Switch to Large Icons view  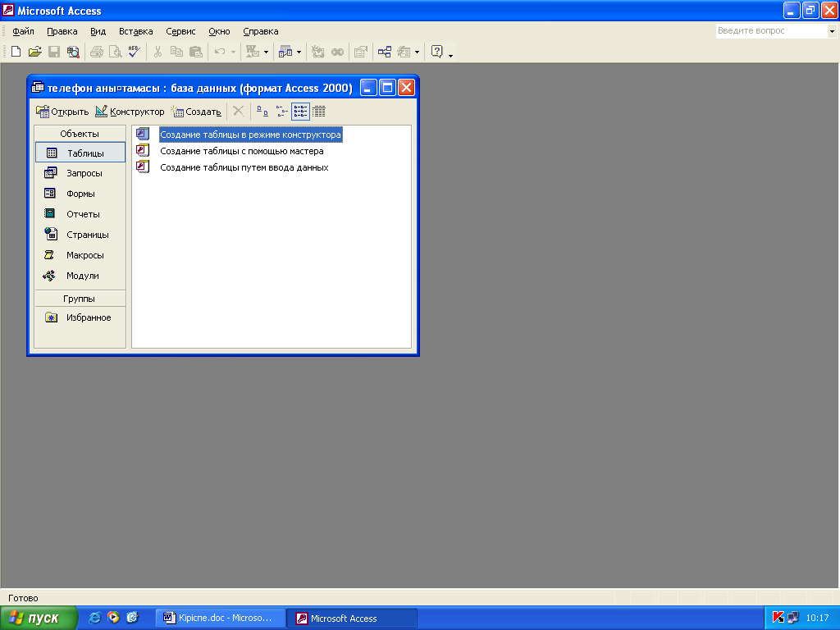[x=262, y=112]
